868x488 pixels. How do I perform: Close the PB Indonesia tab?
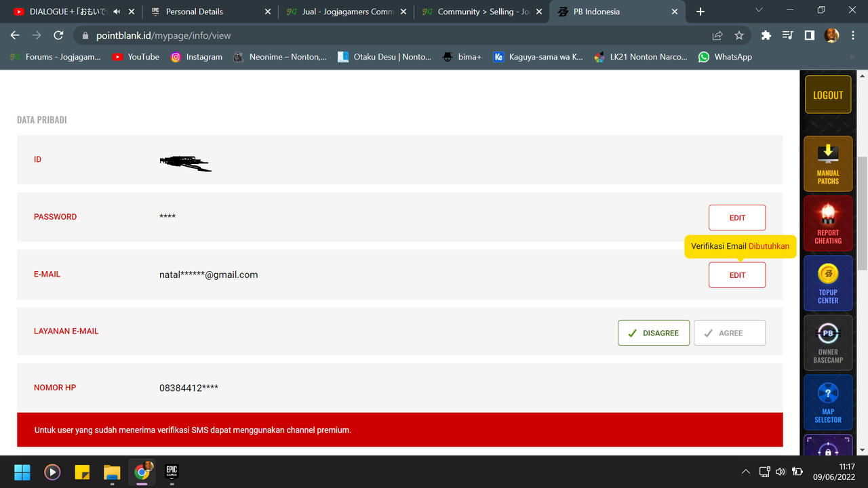(x=675, y=12)
